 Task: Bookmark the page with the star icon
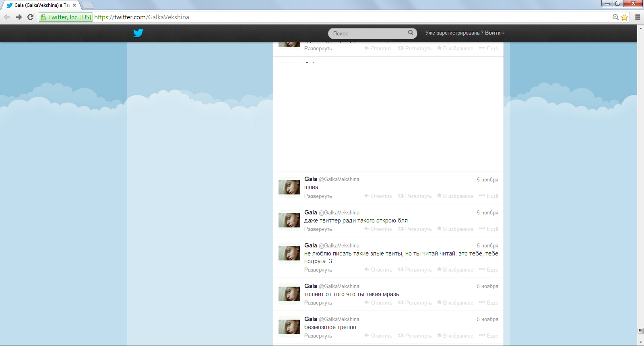pyautogui.click(x=625, y=17)
